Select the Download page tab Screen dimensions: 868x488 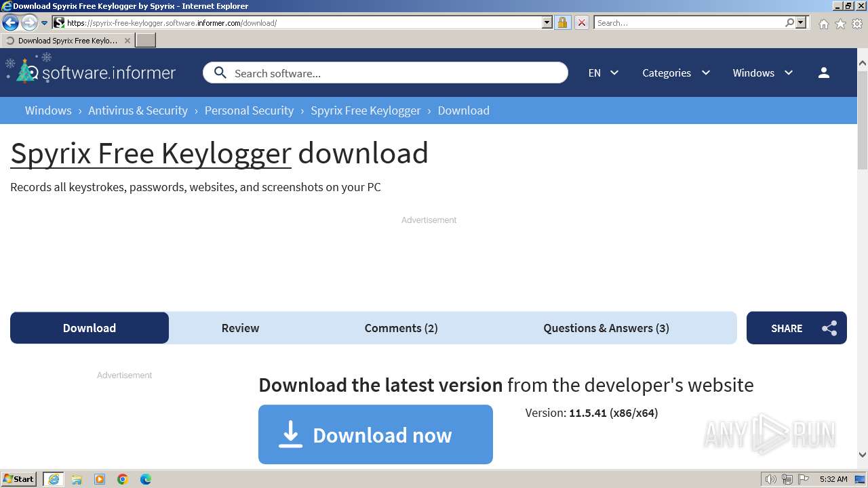click(x=90, y=328)
